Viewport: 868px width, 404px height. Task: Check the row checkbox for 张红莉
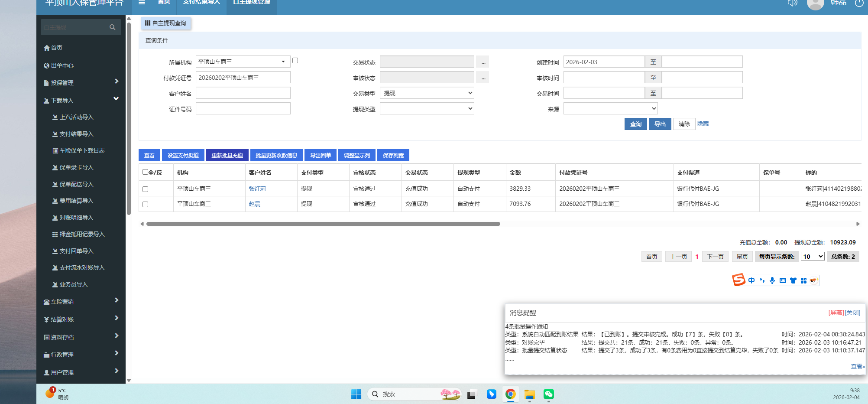pos(146,189)
